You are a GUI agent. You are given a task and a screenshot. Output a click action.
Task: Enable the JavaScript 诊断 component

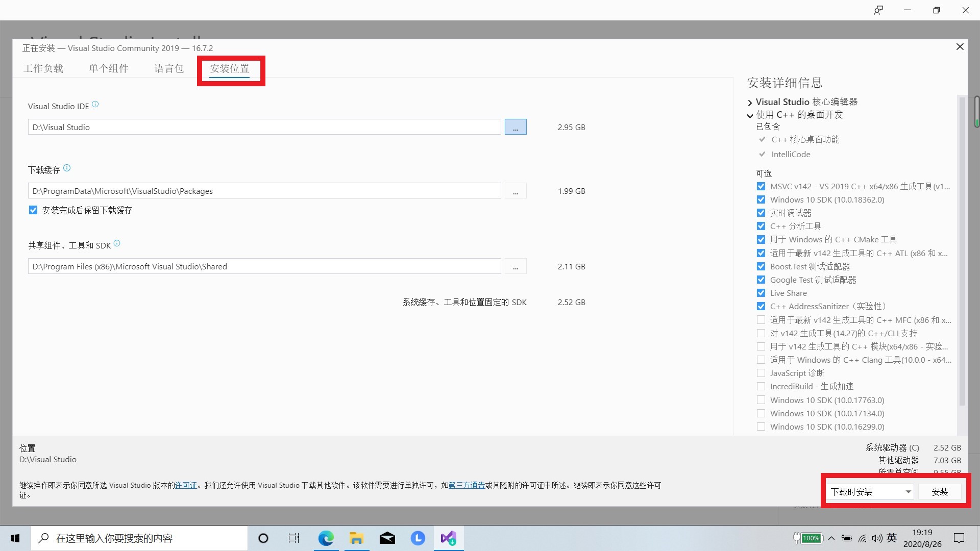click(761, 373)
